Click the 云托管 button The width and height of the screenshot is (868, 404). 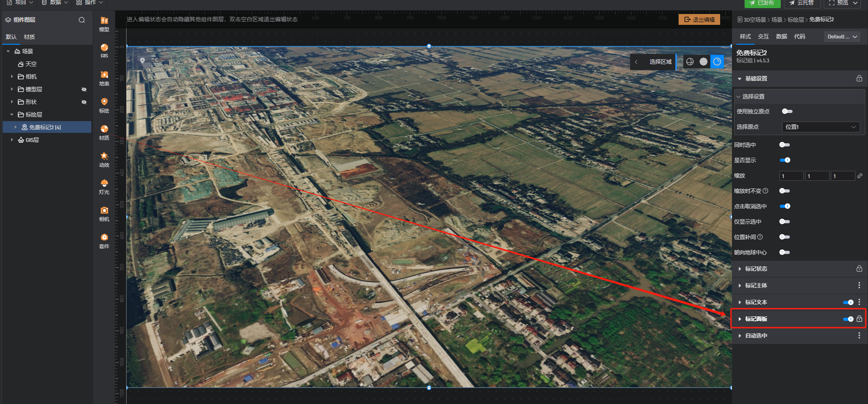pos(802,3)
